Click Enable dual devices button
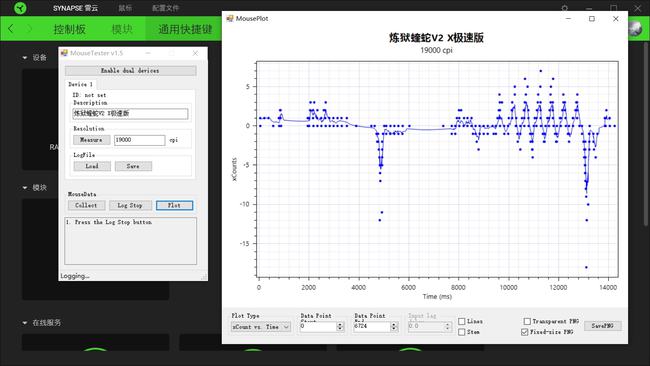This screenshot has height=366, width=650. 131,71
